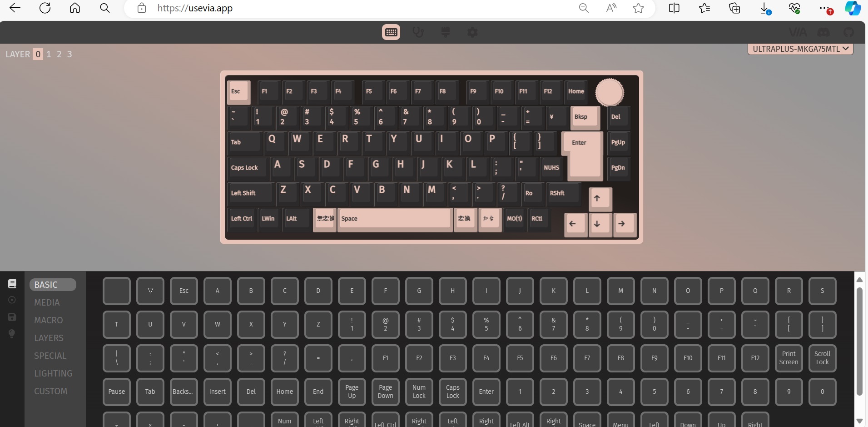Open the Discord link icon
Image resolution: width=868 pixels, height=427 pixels.
click(823, 32)
